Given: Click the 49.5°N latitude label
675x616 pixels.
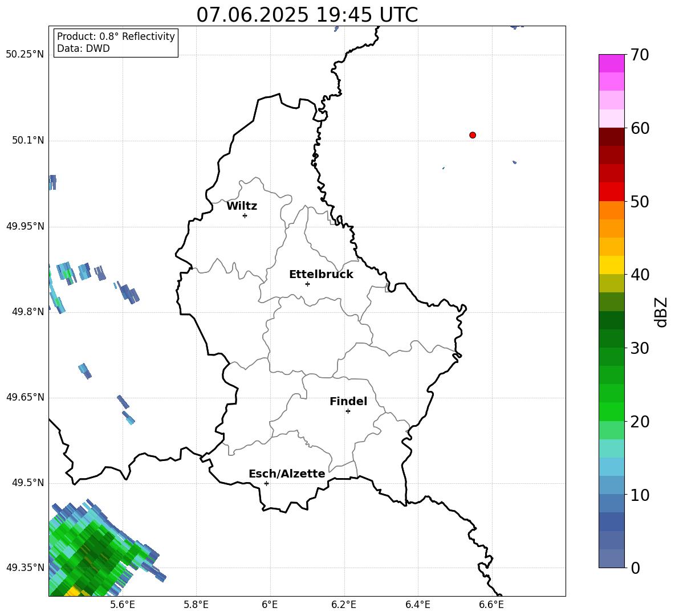Looking at the screenshot, I should click(28, 483).
